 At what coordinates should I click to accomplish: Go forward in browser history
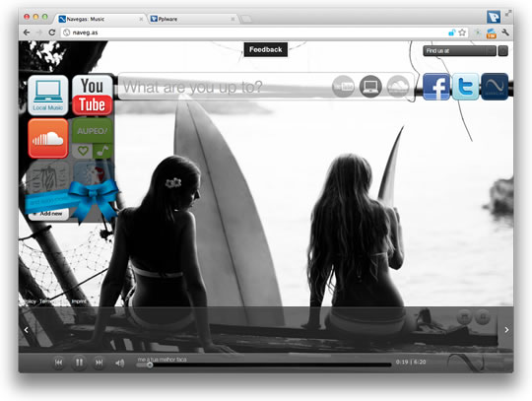[39, 33]
